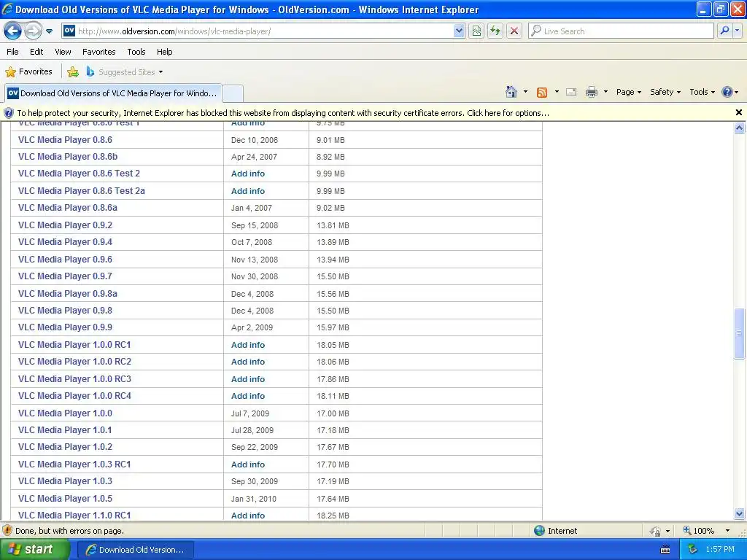Expand the address bar history dropdown

(458, 31)
